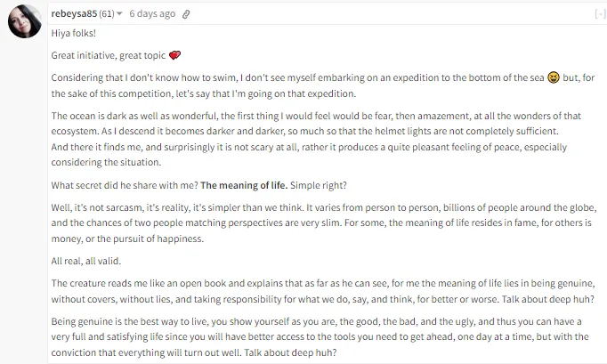Click the laughing face emoji
This screenshot has height=364, width=607.
pyautogui.click(x=554, y=77)
